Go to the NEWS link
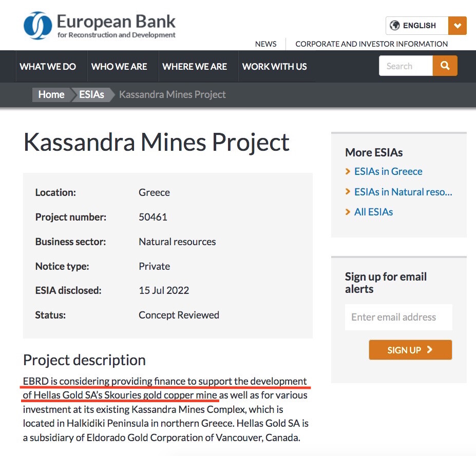Viewport: 476px width, 456px height. tap(266, 44)
